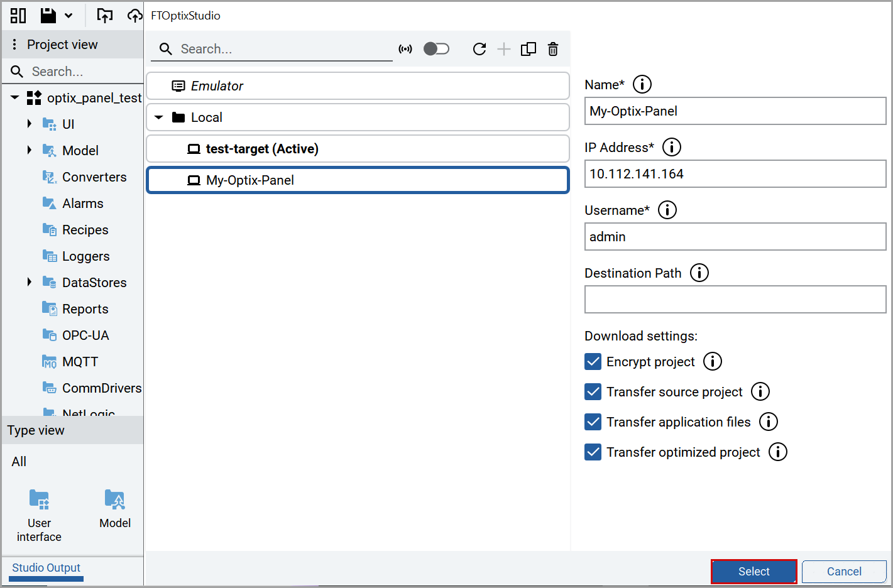The width and height of the screenshot is (893, 588).
Task: Select the Loggers folder icon
Action: click(49, 256)
